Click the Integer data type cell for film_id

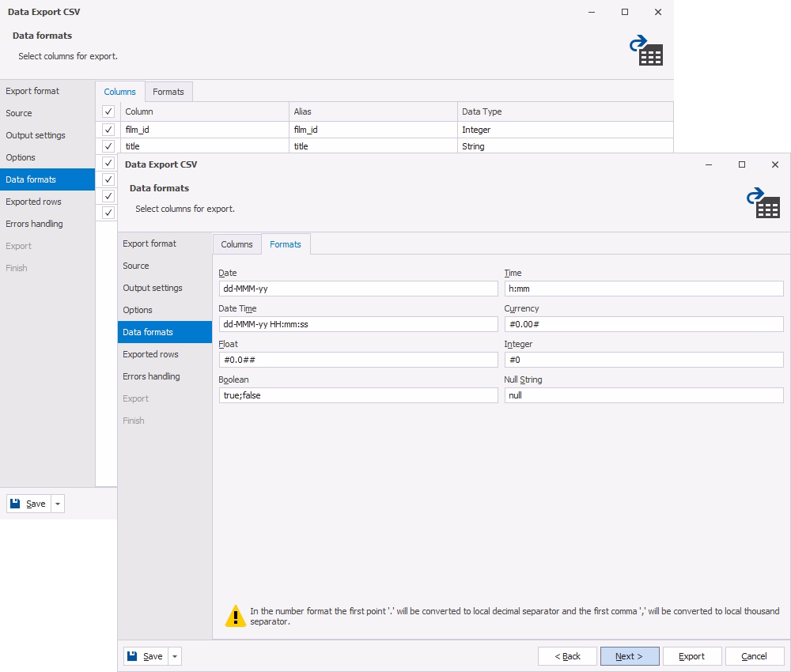(x=565, y=130)
